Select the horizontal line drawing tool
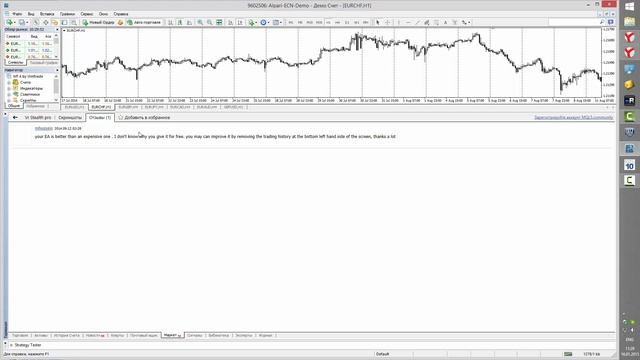The image size is (640, 360). click(x=408, y=22)
